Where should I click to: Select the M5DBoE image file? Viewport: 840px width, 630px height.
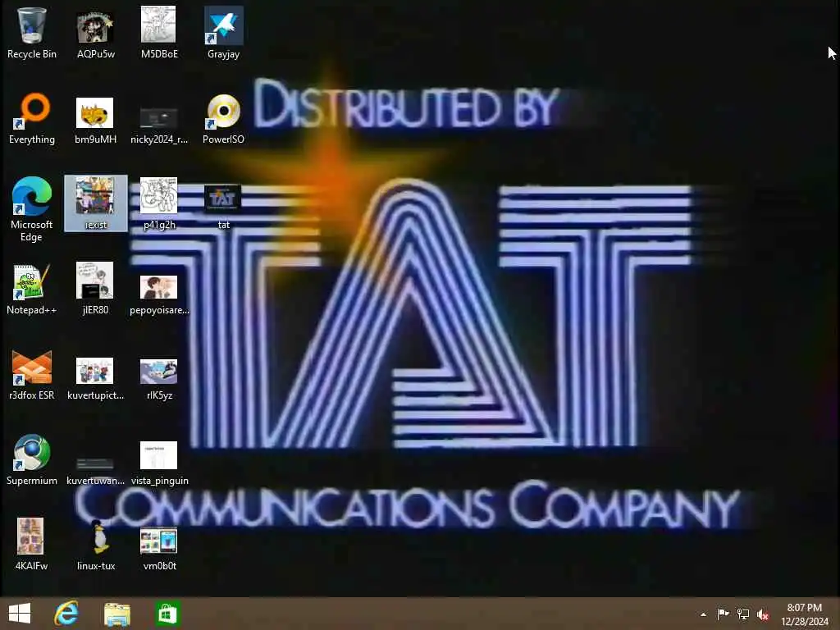coord(159,33)
